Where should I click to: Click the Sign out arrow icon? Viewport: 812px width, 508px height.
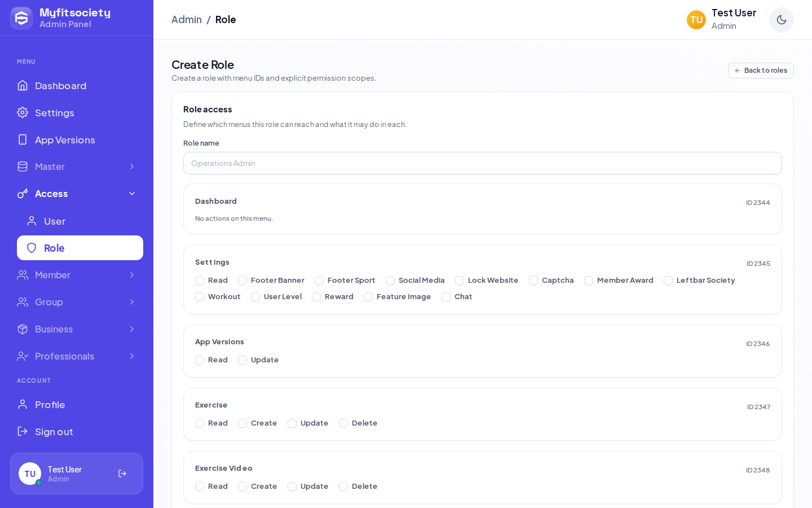click(23, 431)
